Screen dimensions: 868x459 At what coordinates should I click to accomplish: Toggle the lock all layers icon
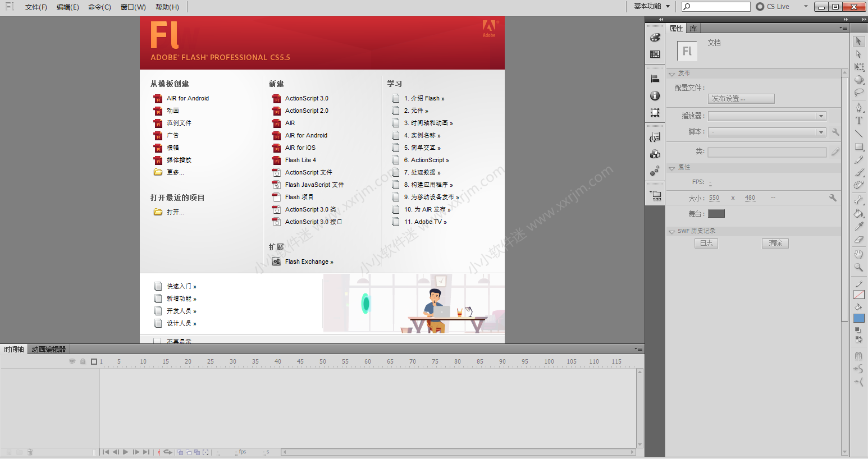tap(83, 361)
